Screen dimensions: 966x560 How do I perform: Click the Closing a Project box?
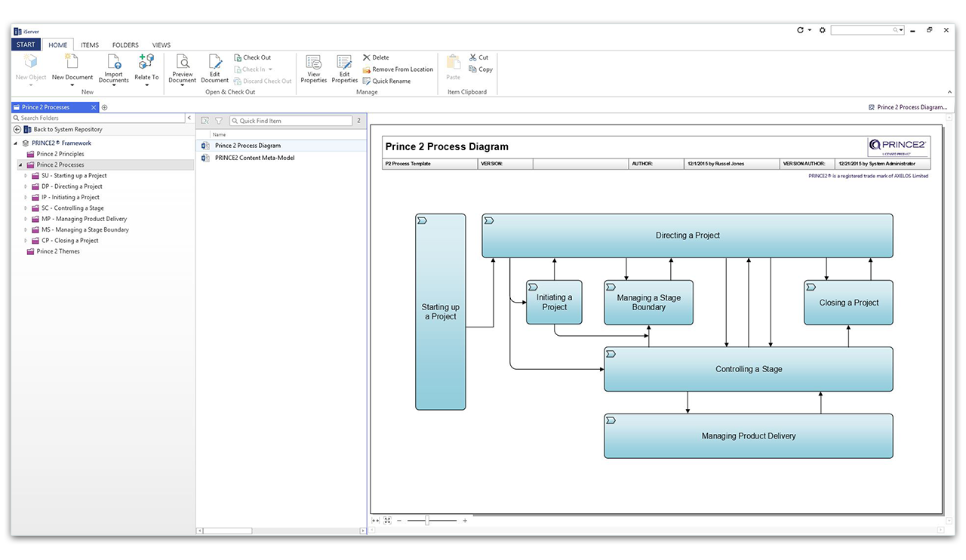[849, 303]
